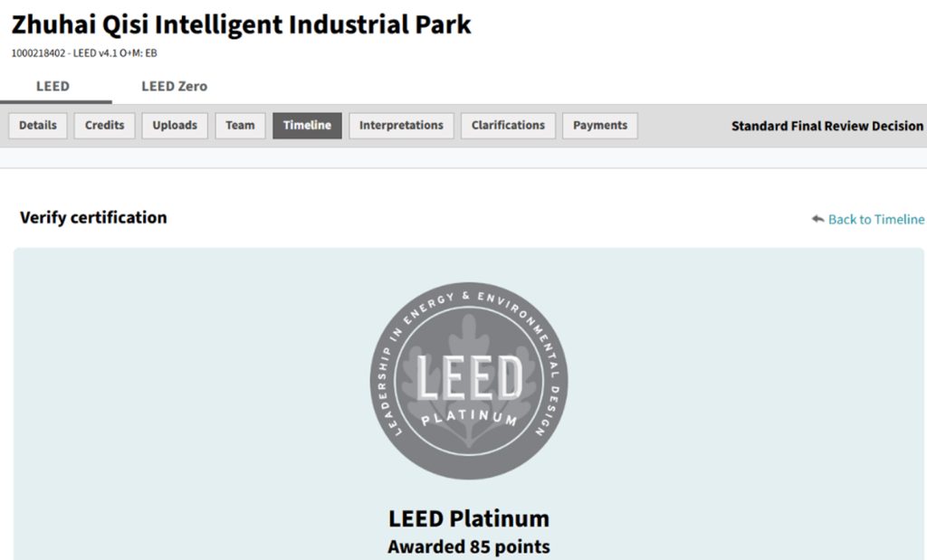
Task: Open the Details section
Action: point(38,126)
